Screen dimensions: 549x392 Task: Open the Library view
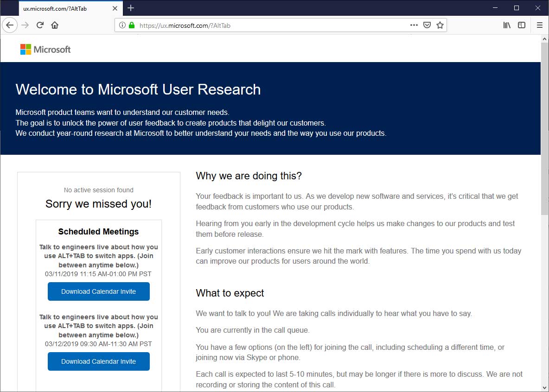click(507, 25)
